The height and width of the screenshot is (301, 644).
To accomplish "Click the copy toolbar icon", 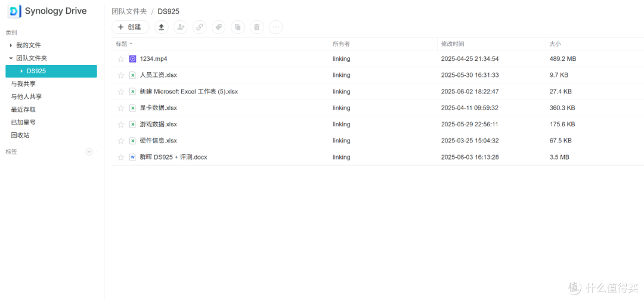I will pyautogui.click(x=238, y=27).
